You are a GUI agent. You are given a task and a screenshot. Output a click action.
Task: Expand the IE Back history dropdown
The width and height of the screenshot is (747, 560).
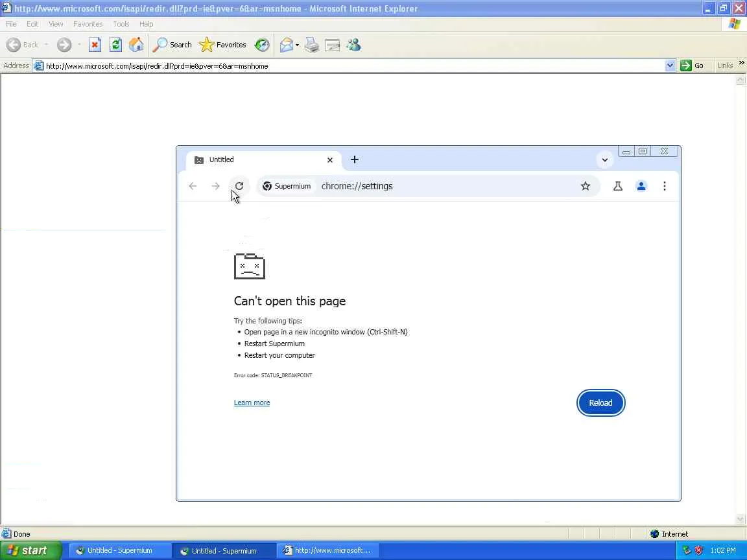pyautogui.click(x=46, y=45)
